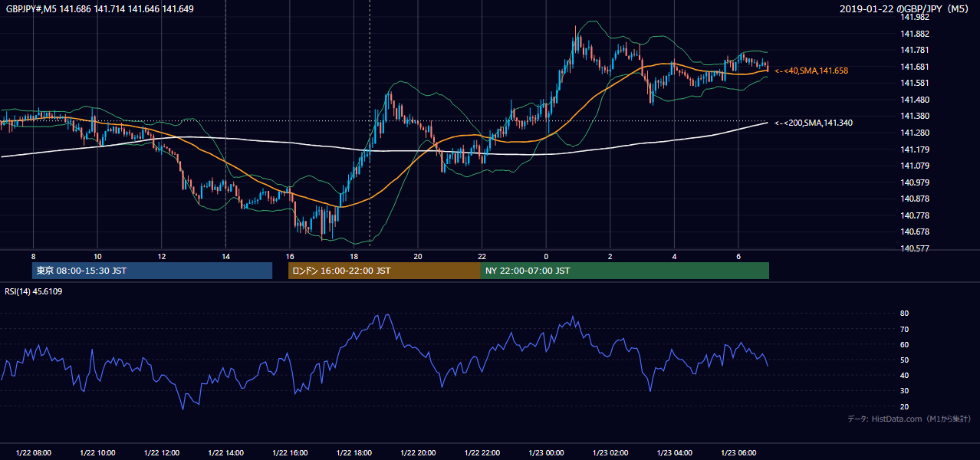Image resolution: width=980 pixels, height=460 pixels.
Task: Open the HistData.com data source credit
Action: 909,419
